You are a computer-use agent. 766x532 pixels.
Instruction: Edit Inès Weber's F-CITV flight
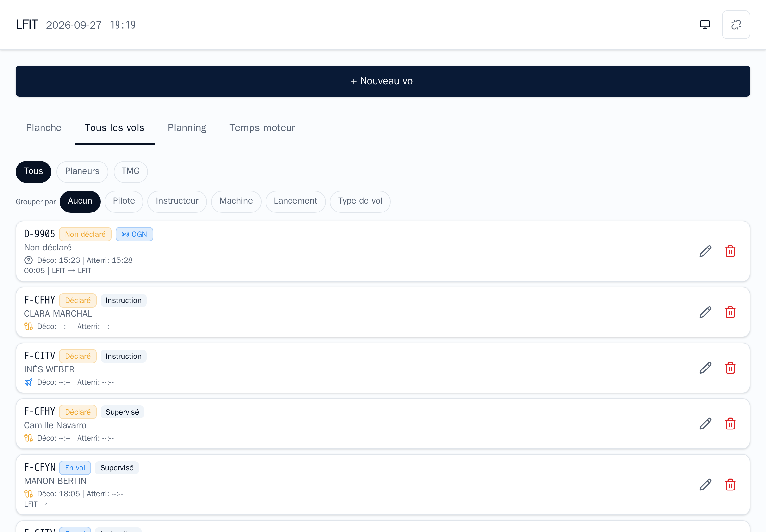coord(706,368)
